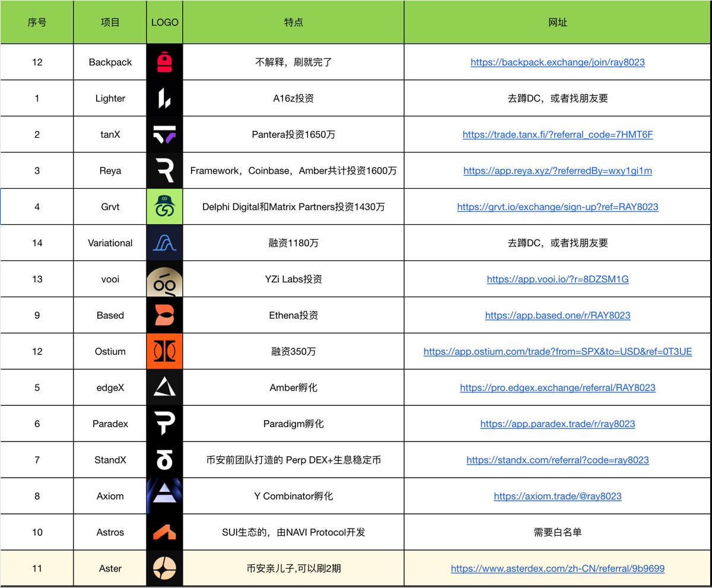
Task: Open the app.vooi.io link
Action: [x=558, y=279]
